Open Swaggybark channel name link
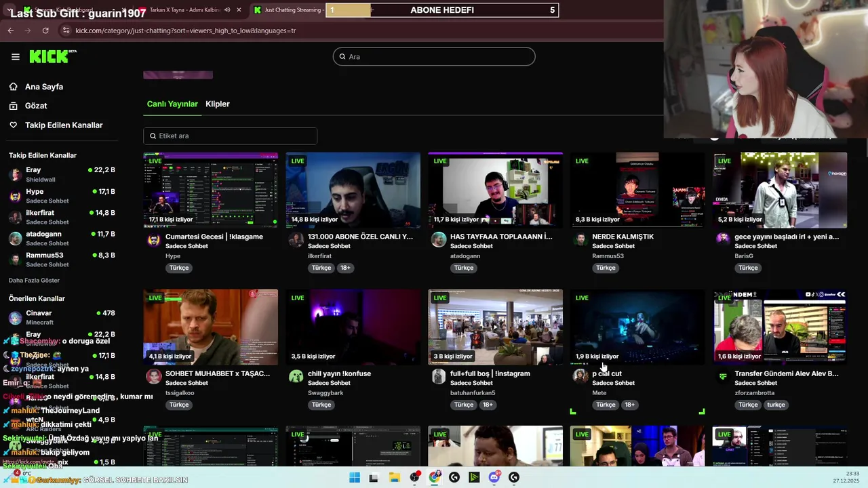Image resolution: width=868 pixels, height=488 pixels. click(325, 393)
